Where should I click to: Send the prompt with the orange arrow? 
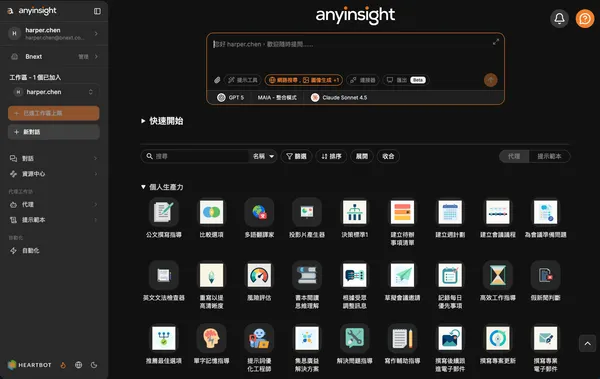(491, 80)
